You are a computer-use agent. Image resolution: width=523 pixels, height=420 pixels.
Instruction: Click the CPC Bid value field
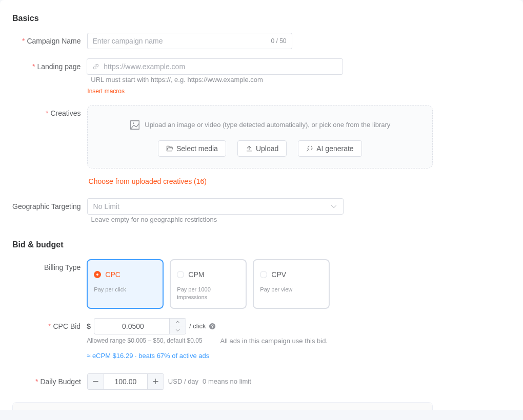point(132,326)
